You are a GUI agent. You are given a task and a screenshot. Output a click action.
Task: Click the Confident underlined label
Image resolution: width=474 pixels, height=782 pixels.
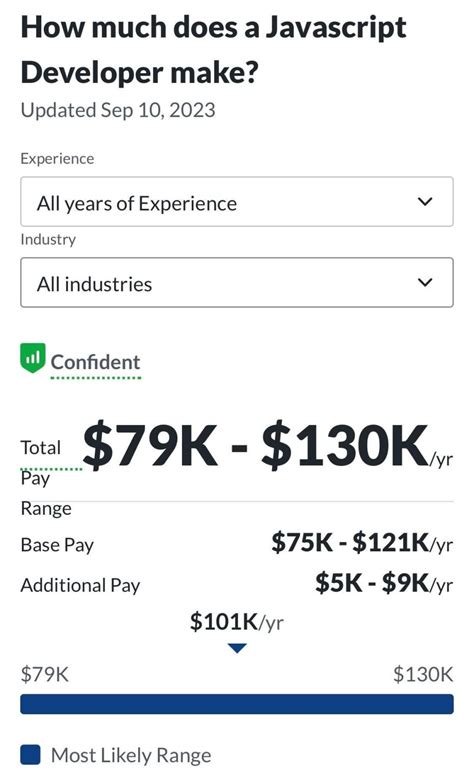(x=95, y=363)
